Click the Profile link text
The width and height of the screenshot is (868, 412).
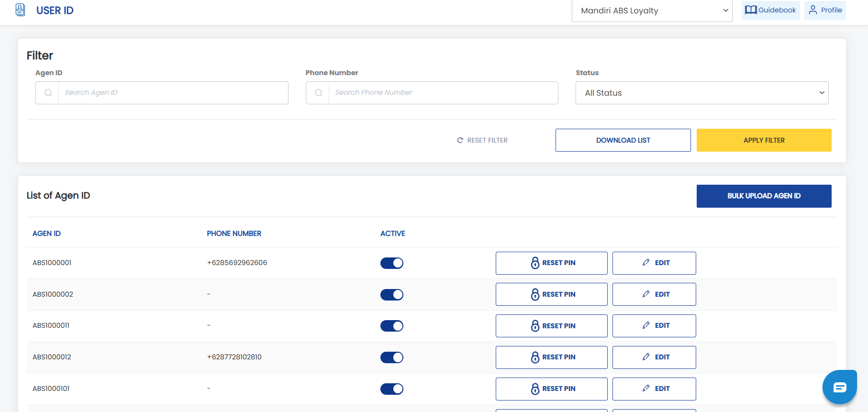pos(831,10)
